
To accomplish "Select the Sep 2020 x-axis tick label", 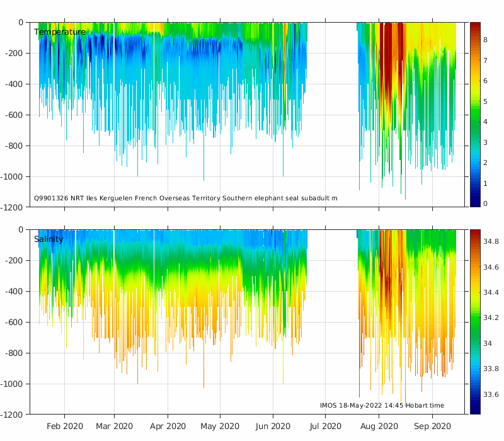I will point(432,426).
